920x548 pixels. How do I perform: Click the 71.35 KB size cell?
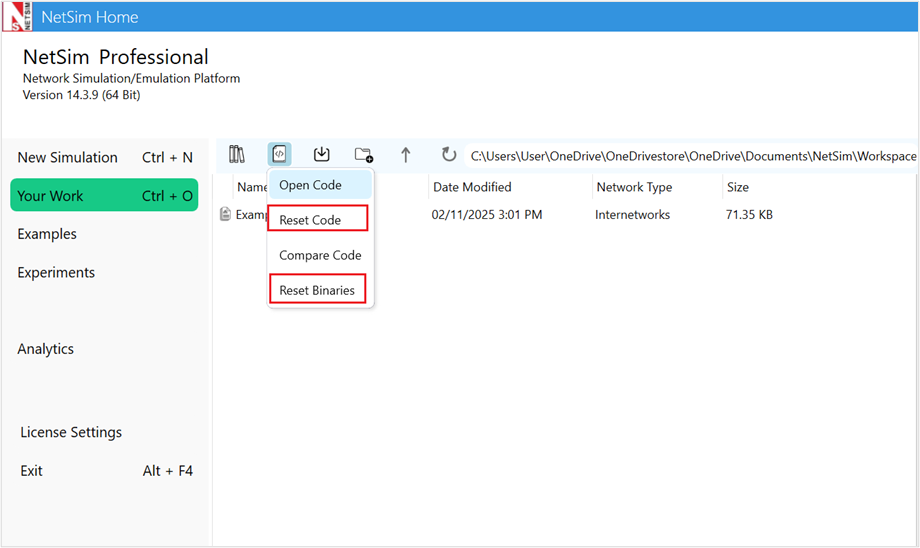749,215
